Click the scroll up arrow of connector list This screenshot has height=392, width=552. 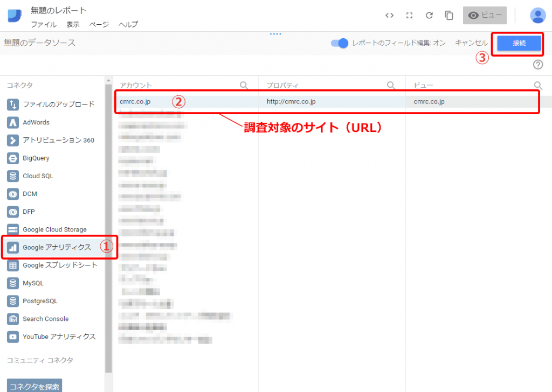click(x=108, y=81)
